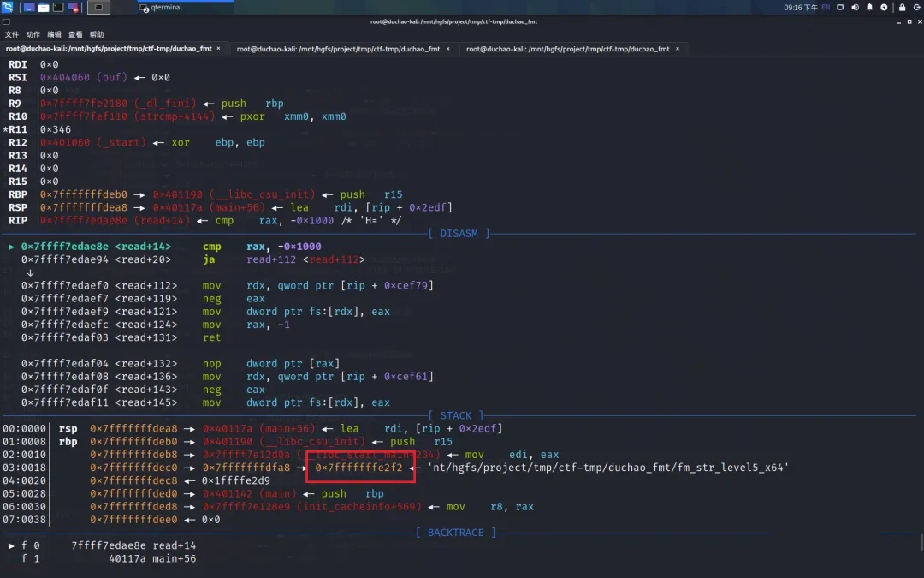Maximize the qterminal window

pos(909,21)
